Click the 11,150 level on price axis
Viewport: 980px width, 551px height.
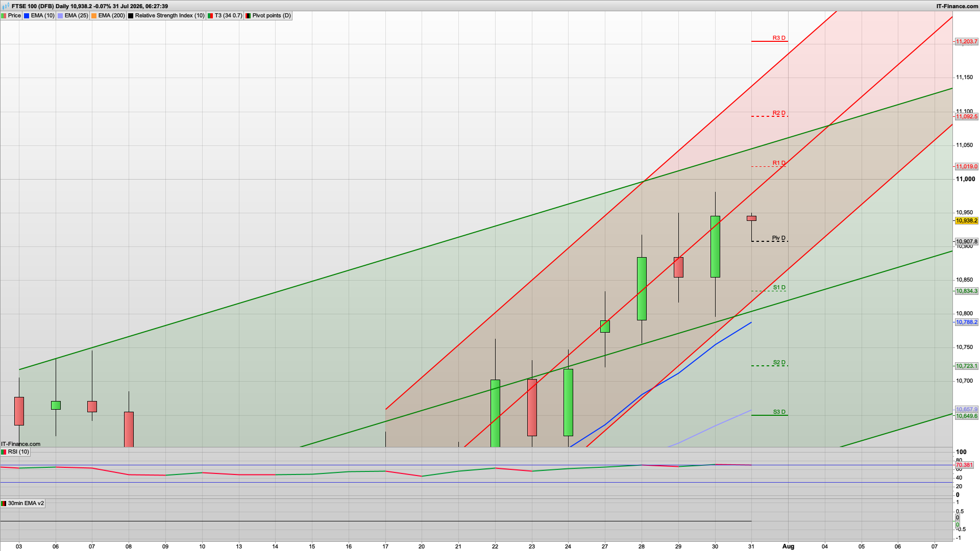(964, 78)
